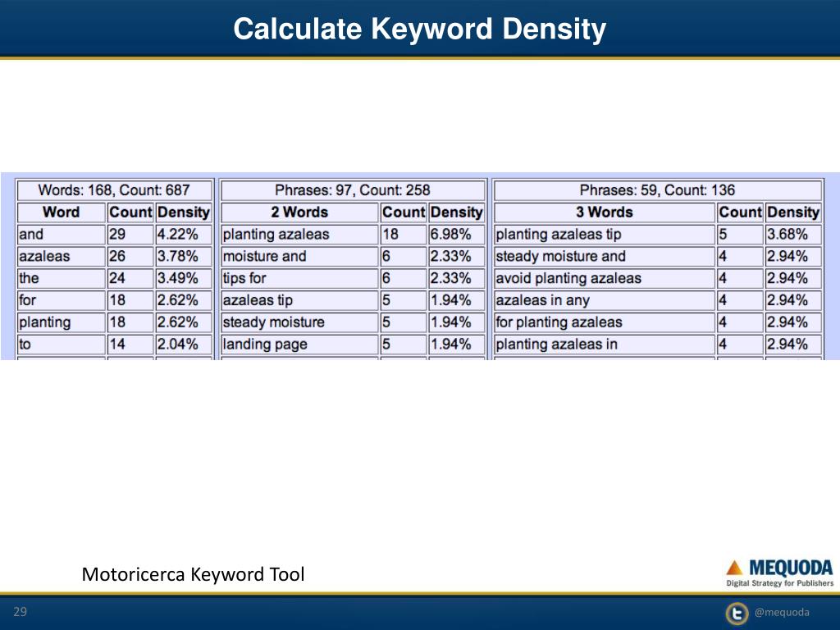This screenshot has height=630, width=840.
Task: Click 'Words: 168, Count: 687' header
Action: tap(114, 190)
